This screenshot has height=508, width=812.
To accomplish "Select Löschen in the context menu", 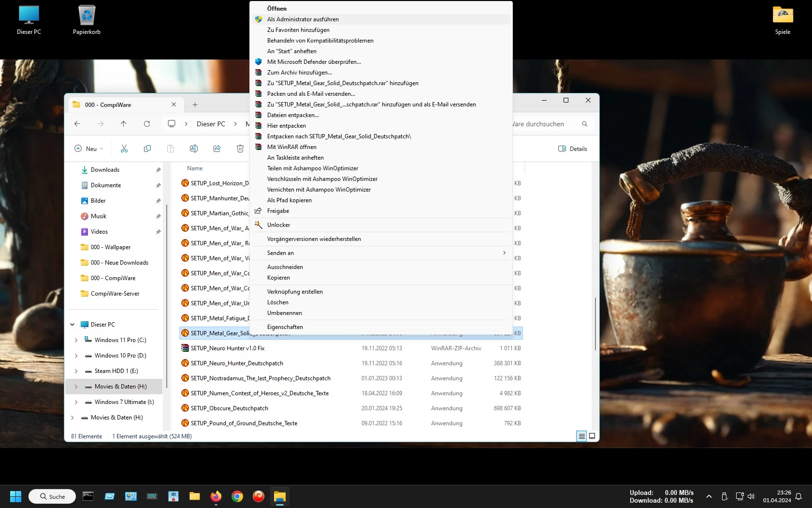I will 381,302.
